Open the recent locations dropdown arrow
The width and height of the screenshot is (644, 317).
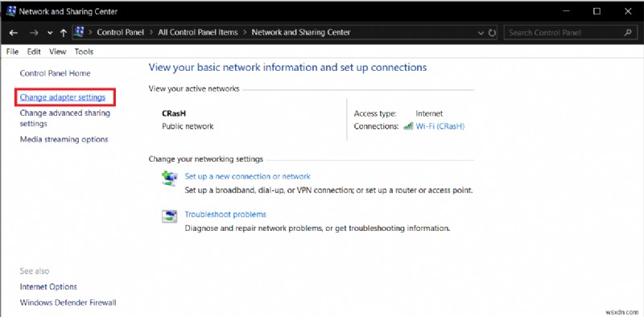50,33
